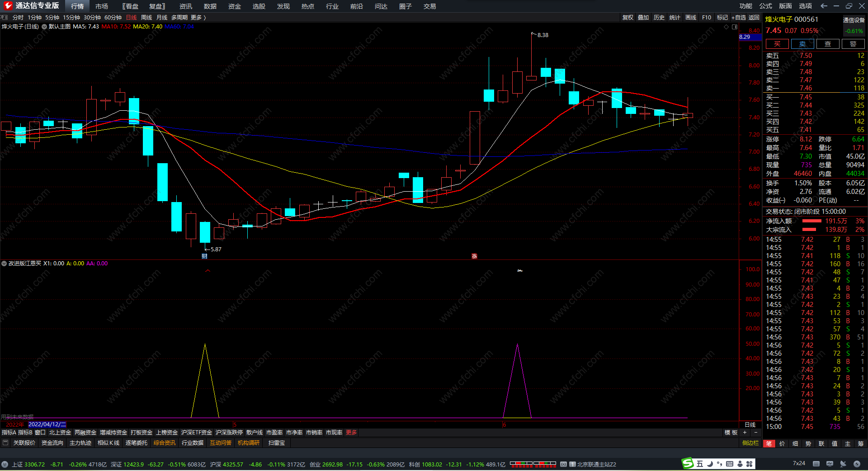Open the 资讯 menu
868x471 pixels.
(x=186, y=6)
